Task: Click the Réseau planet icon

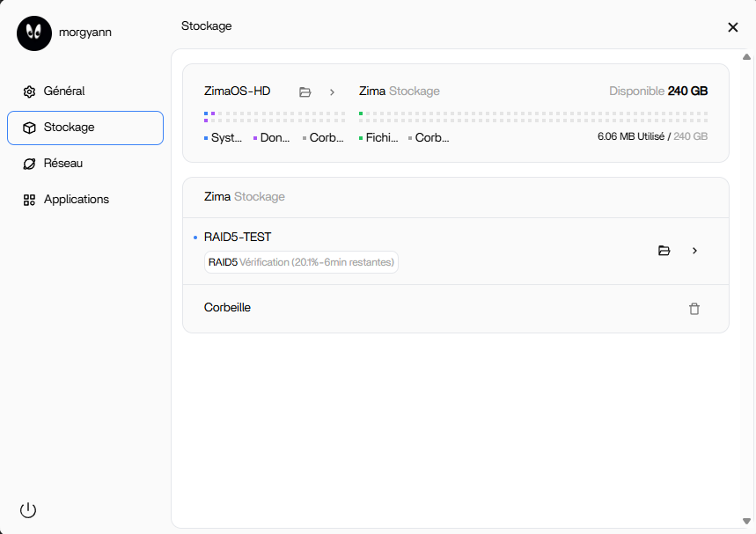Action: [29, 164]
